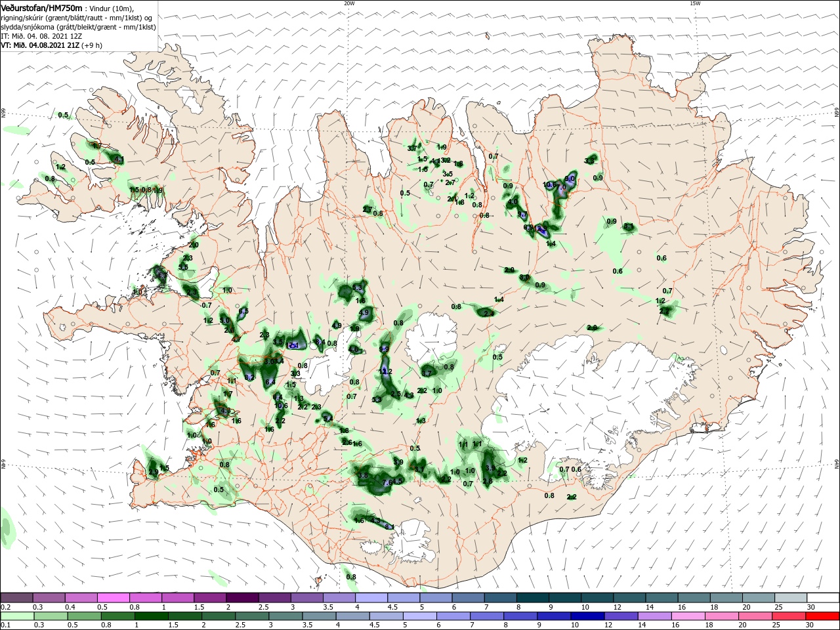The image size is (840, 630).
Task: Click the 7–8 steel-blue swatch in upper legend row
Action: coord(499,597)
